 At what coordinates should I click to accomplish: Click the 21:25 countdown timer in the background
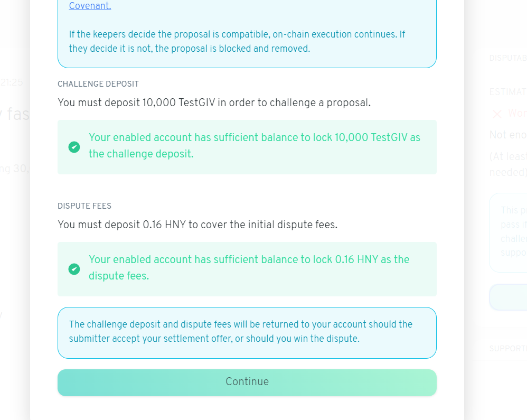(12, 82)
